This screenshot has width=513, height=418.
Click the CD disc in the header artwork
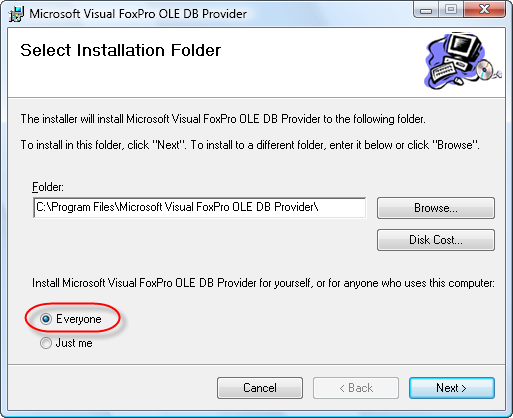coord(485,70)
